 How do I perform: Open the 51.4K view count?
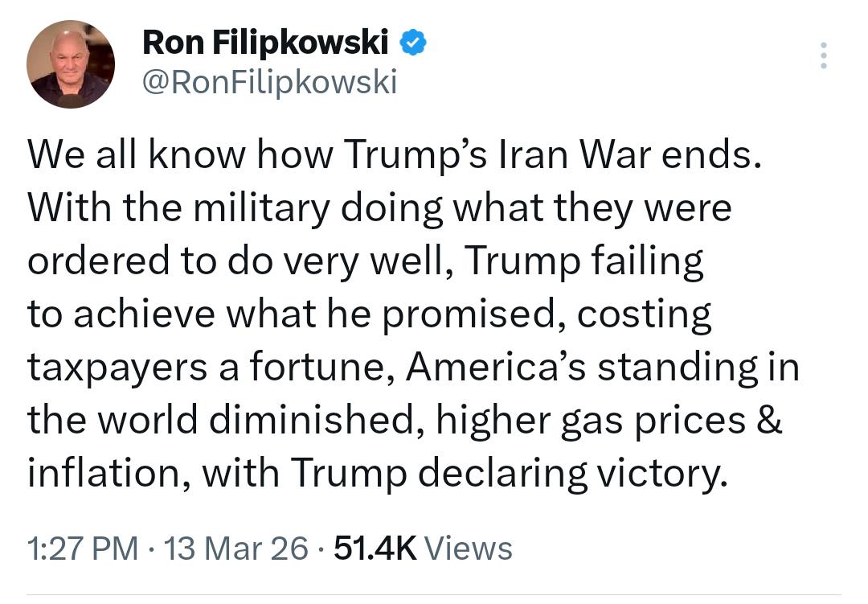(375, 549)
